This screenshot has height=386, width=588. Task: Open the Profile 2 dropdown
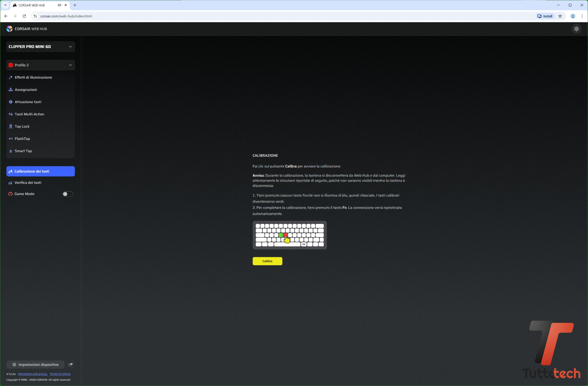[x=40, y=65]
